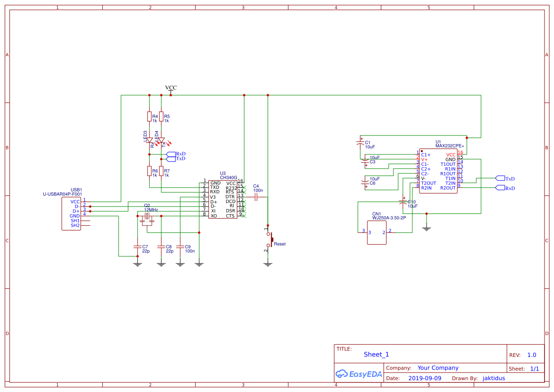Select connector CN1 WJ250A-3.50-2P
Image resolution: width=554 pixels, height=392 pixels.
pyautogui.click(x=377, y=232)
